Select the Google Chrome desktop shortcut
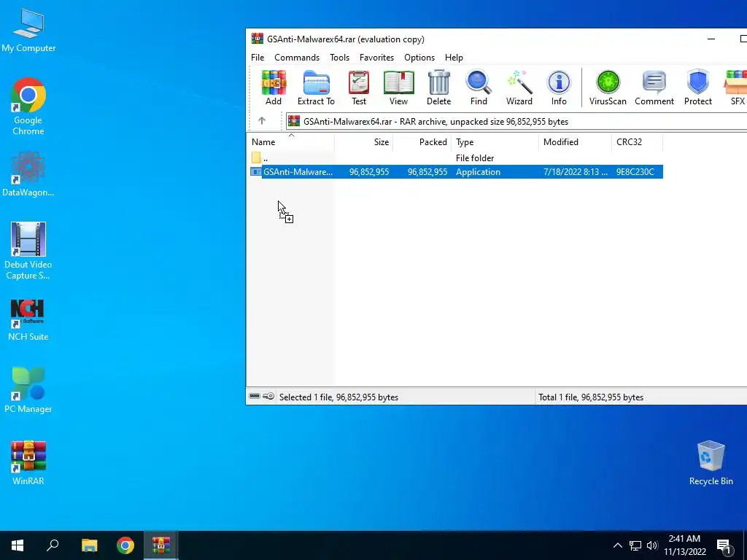The image size is (747, 560). (x=28, y=106)
